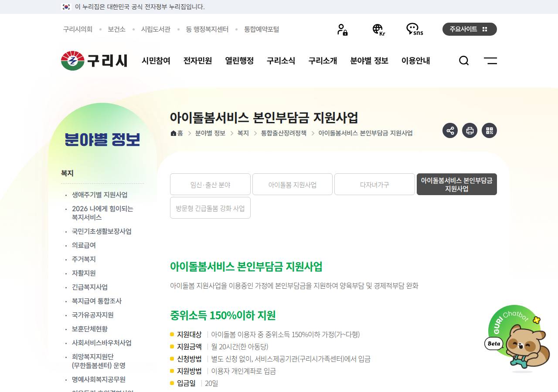
Task: Open the 분야별 정보 main menu
Action: point(369,61)
